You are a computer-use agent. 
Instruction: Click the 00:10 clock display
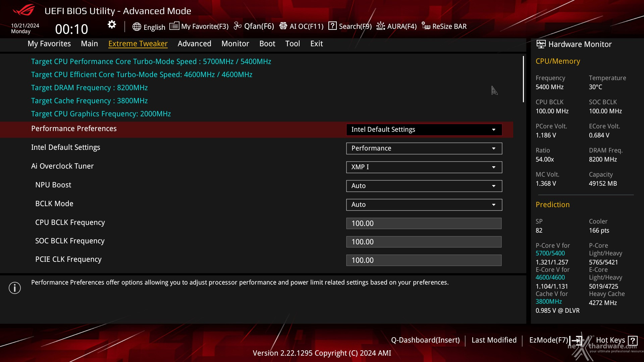(71, 29)
